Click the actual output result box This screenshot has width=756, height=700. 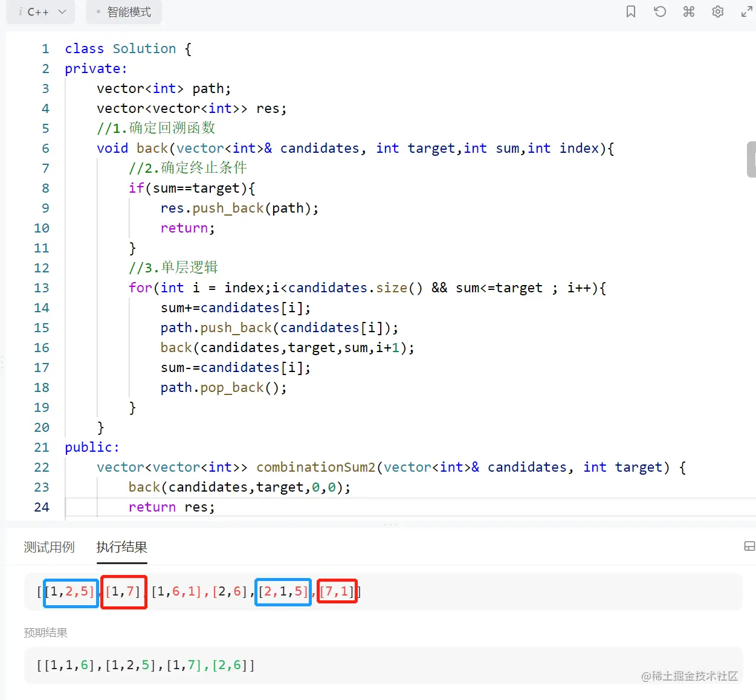coord(383,592)
